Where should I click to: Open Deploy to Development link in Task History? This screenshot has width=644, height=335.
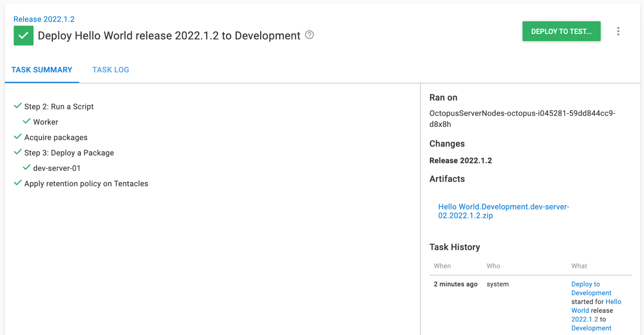[586, 288]
